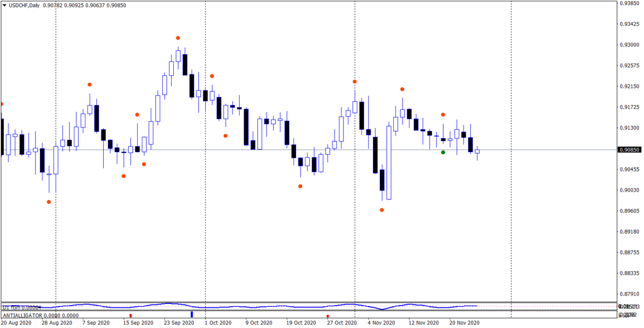Select the USDCHF,Daily chart title text
Screen dimensions: 644x328
[x=24, y=5]
